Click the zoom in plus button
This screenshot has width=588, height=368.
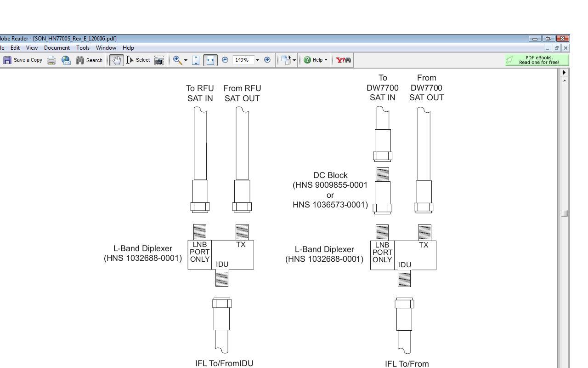pyautogui.click(x=267, y=60)
